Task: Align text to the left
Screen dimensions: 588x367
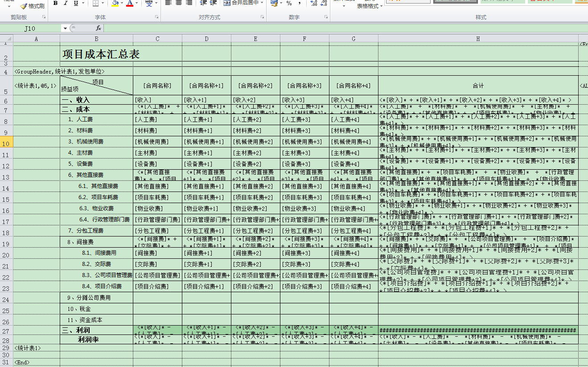Action: [169, 4]
